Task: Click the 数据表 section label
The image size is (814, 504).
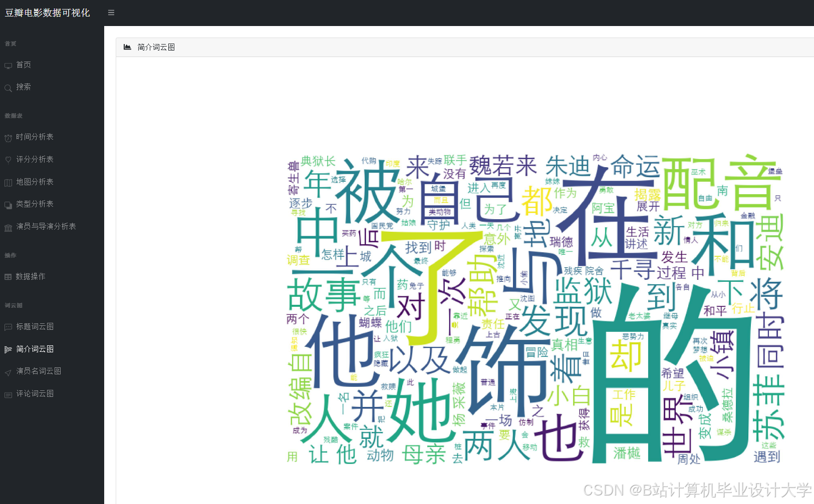Action: pyautogui.click(x=14, y=116)
